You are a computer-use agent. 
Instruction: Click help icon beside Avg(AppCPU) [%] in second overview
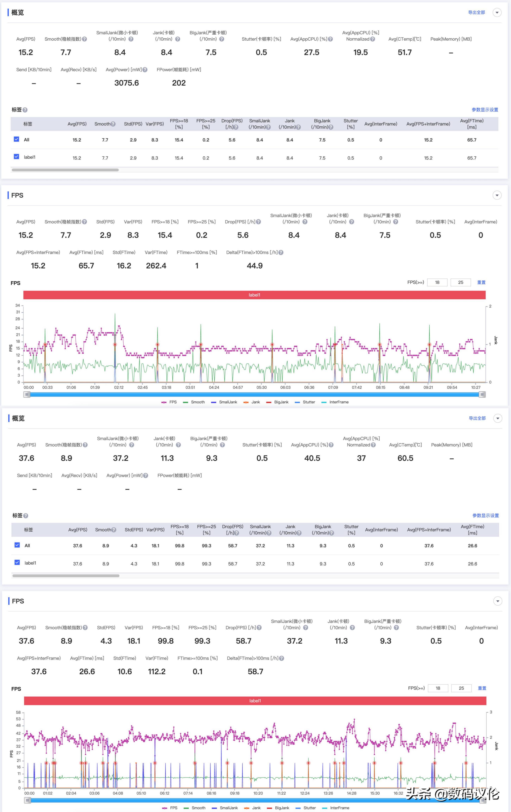[x=331, y=445]
